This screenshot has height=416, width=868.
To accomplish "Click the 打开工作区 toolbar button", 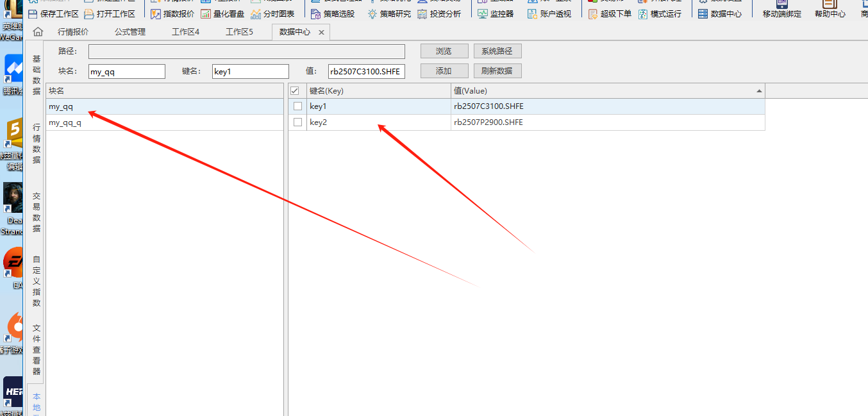I will [x=110, y=13].
